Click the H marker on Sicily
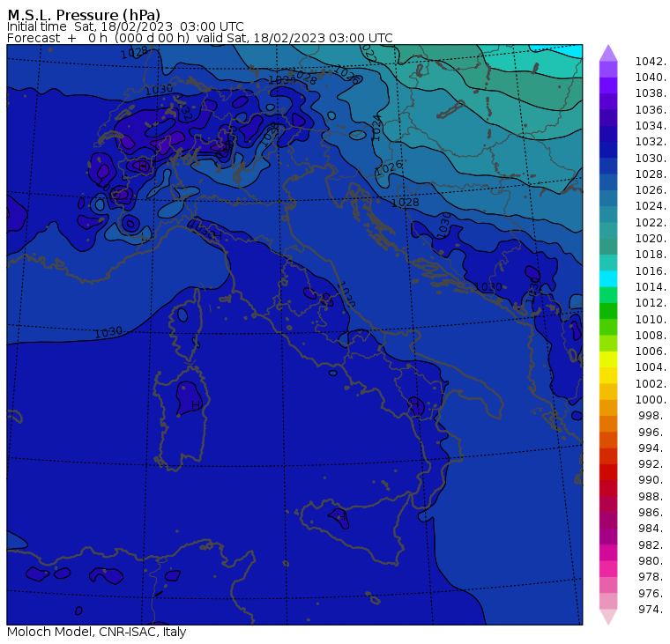 point(341,517)
